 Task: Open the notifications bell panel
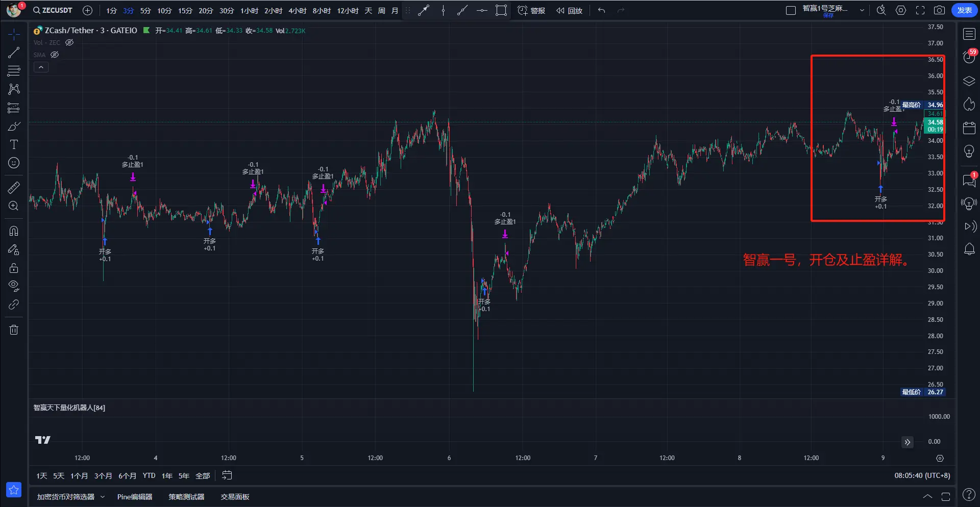pyautogui.click(x=969, y=249)
